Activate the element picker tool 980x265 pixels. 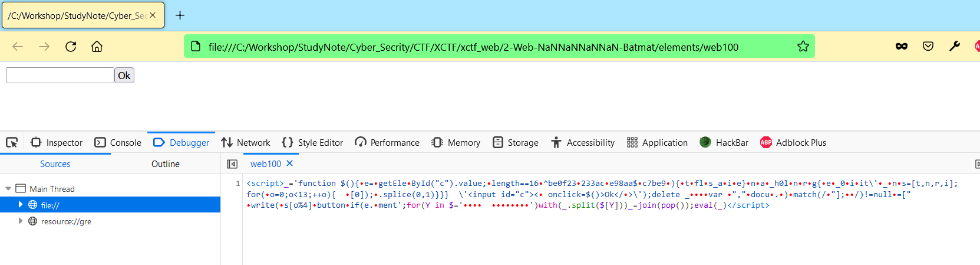pos(12,142)
